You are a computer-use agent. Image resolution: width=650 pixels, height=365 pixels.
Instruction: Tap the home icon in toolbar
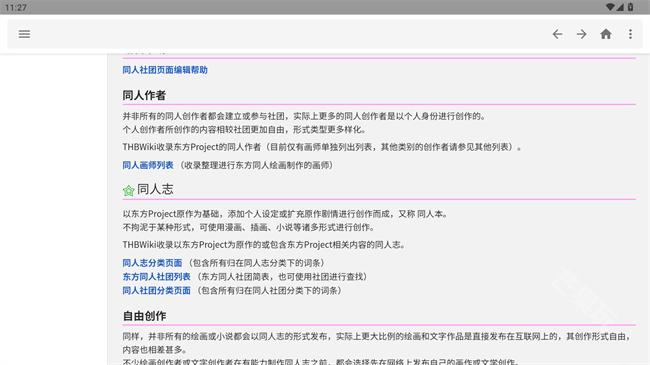[x=606, y=34]
